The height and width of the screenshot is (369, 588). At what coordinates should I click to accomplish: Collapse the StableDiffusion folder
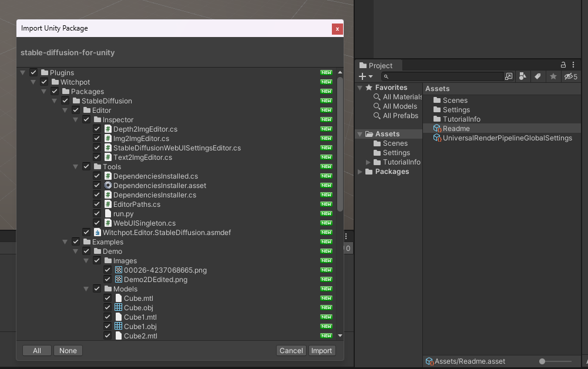[55, 101]
